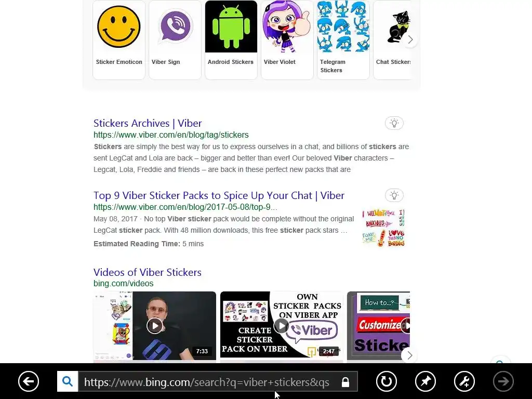
Task: Click lightbulb icon beside Top 9 Viber result
Action: click(394, 195)
